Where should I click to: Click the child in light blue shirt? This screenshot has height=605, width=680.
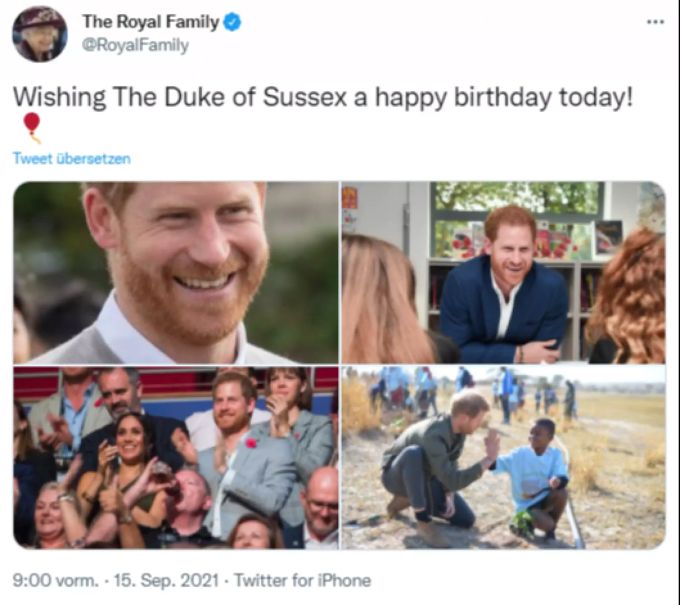tap(536, 476)
